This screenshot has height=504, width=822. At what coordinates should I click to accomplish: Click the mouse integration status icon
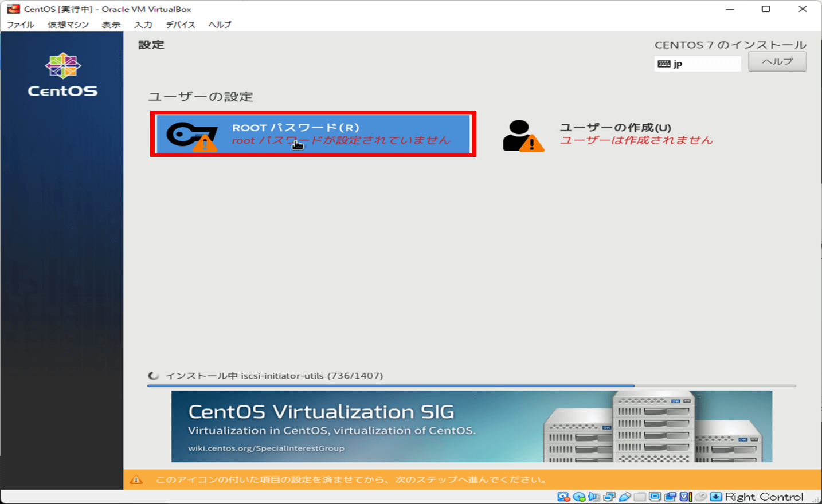tap(701, 497)
